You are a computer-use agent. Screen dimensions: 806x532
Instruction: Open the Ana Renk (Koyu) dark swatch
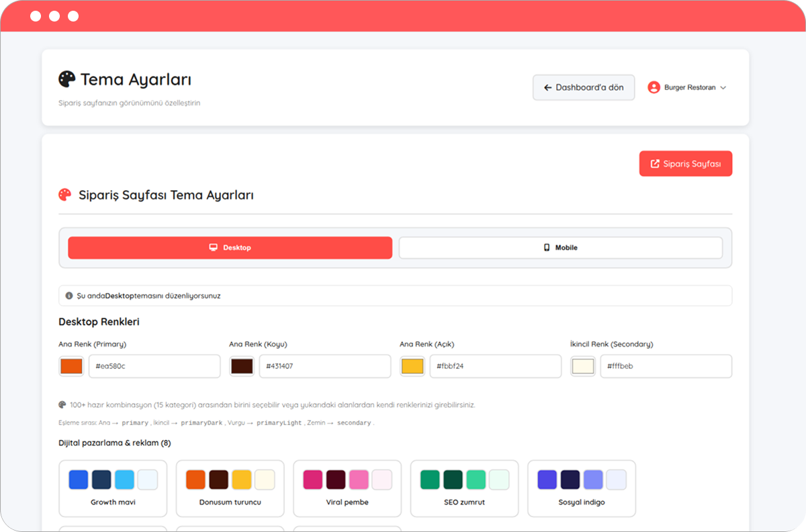(242, 366)
